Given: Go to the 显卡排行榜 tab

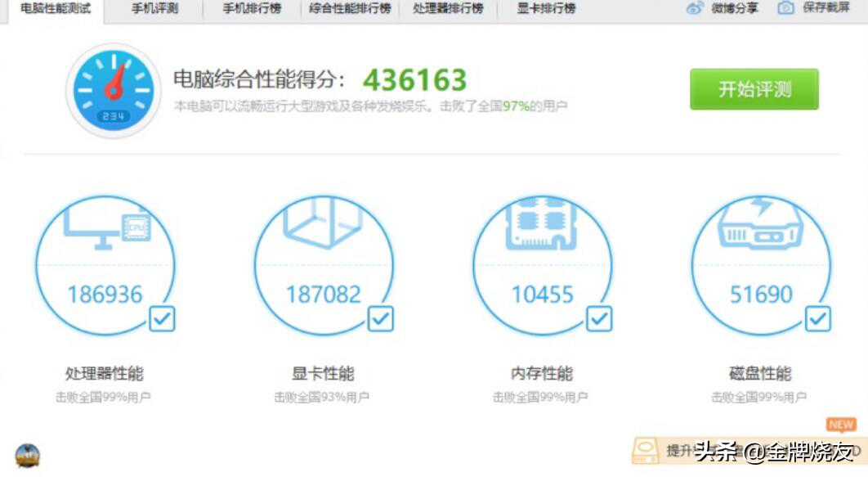Looking at the screenshot, I should coord(546,9).
